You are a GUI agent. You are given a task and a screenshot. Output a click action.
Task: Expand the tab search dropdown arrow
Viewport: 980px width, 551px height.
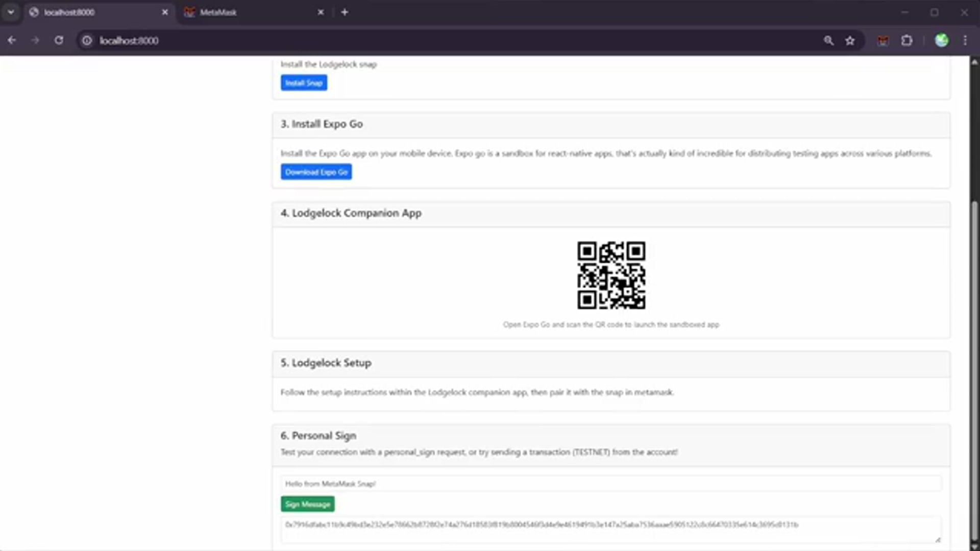(x=11, y=12)
